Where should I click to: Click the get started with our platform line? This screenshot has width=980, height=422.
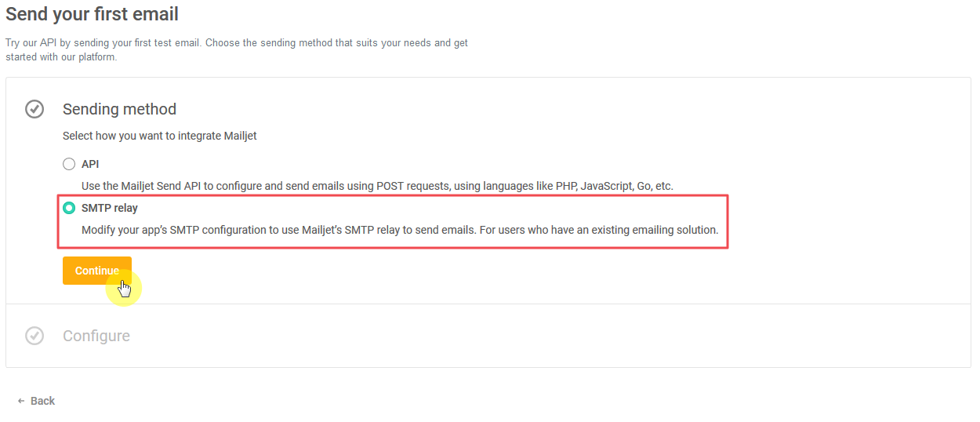[61, 57]
